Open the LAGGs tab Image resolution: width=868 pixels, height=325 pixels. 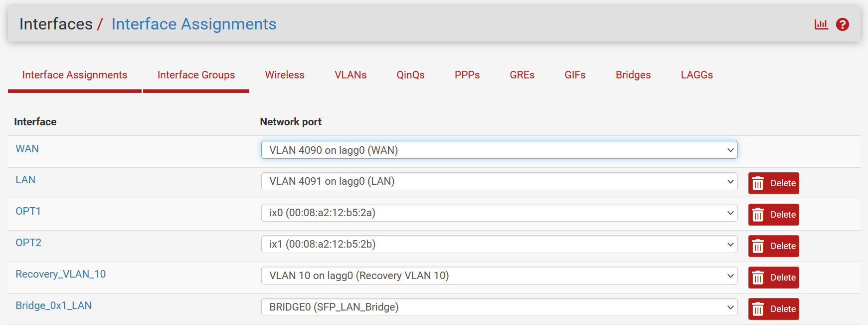[696, 75]
